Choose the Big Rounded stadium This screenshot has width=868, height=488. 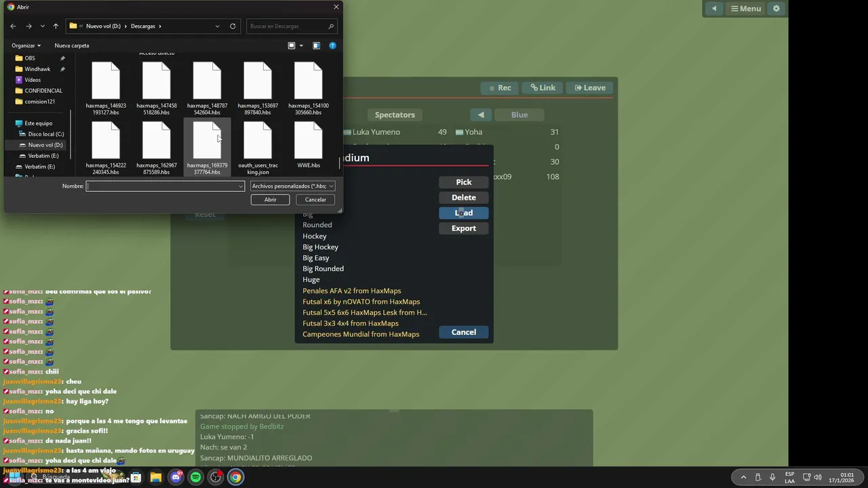[323, 268]
